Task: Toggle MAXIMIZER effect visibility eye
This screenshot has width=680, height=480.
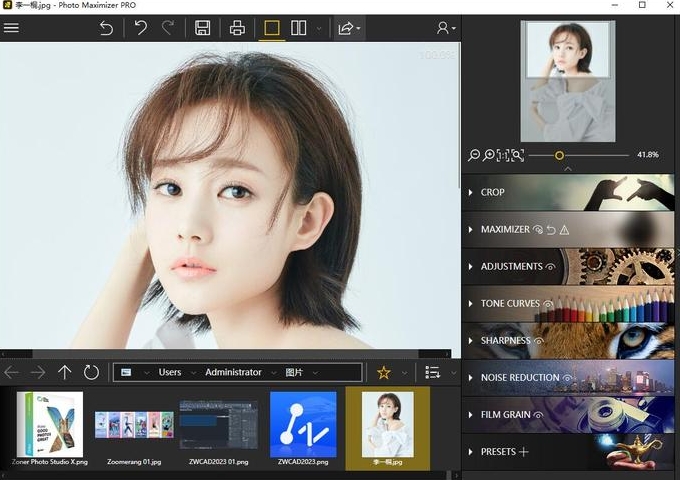Action: (538, 229)
